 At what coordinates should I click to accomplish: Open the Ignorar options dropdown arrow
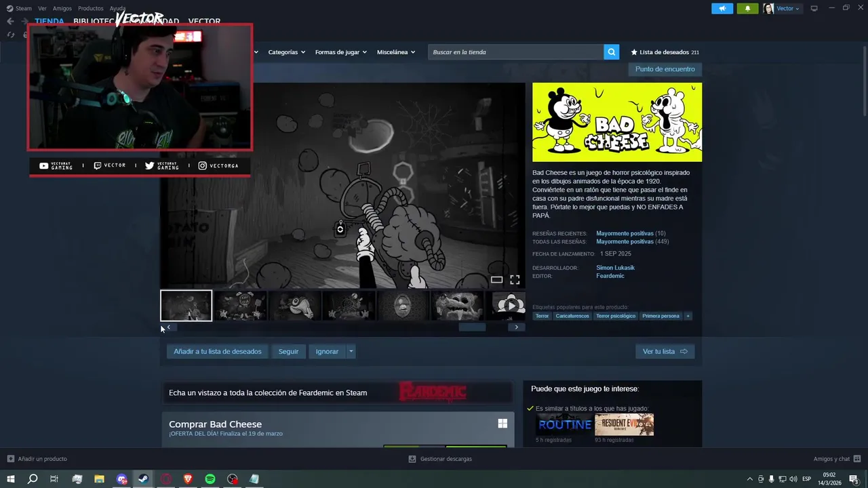[351, 351]
